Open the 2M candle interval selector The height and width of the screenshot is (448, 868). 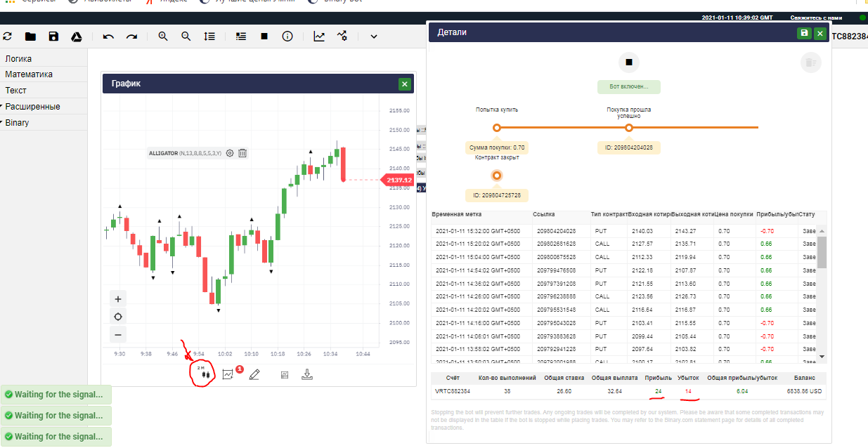click(x=205, y=373)
